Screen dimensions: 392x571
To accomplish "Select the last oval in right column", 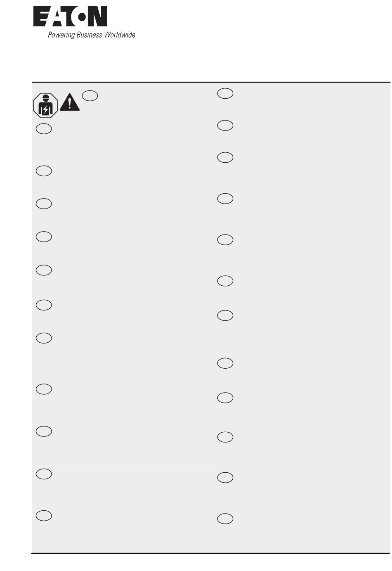I will coord(225,519).
